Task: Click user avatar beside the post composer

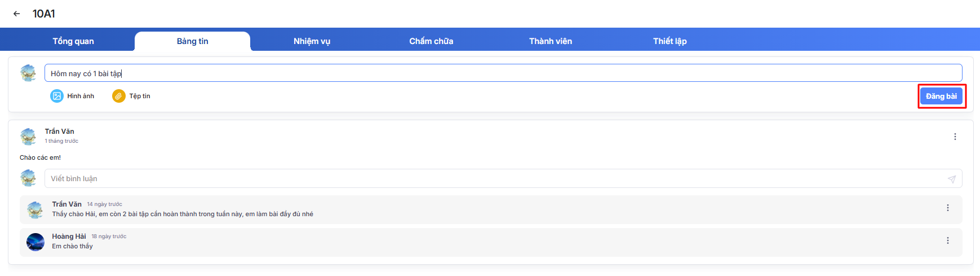Action: pyautogui.click(x=28, y=73)
